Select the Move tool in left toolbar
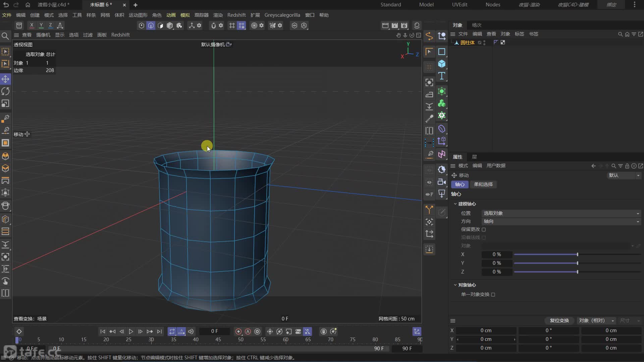This screenshot has width=644, height=362. click(5, 79)
